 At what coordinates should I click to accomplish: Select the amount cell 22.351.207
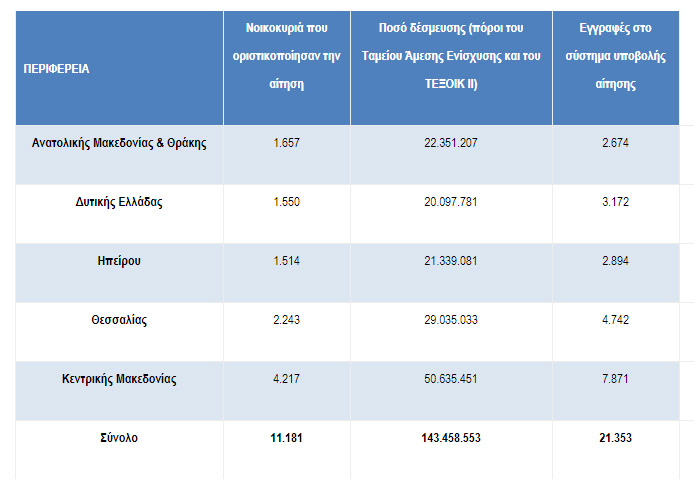tap(451, 142)
